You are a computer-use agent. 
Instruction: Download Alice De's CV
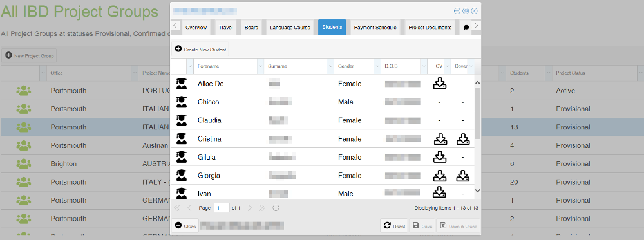[x=440, y=83]
